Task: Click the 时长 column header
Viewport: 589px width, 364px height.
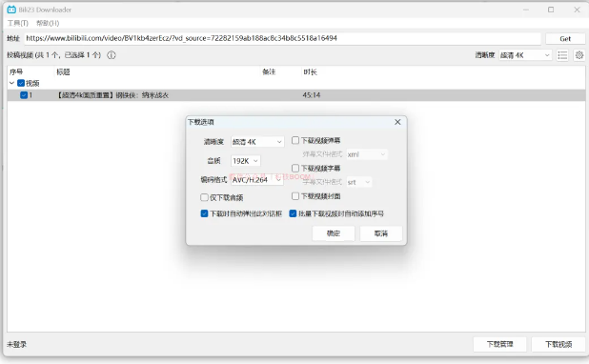Action: [x=311, y=71]
